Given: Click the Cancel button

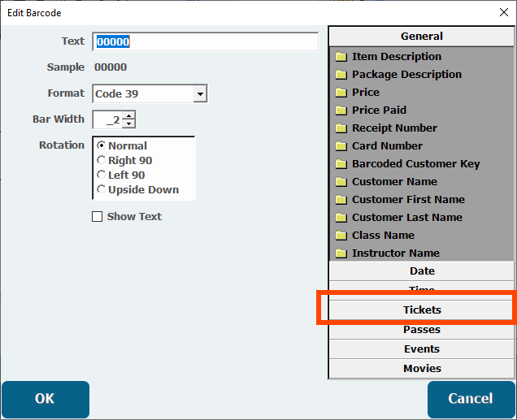Looking at the screenshot, I should tap(471, 399).
